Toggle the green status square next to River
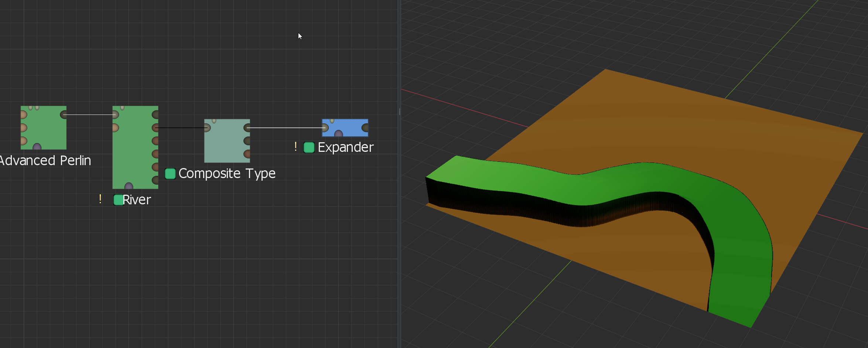Viewport: 868px width, 348px height. [118, 200]
